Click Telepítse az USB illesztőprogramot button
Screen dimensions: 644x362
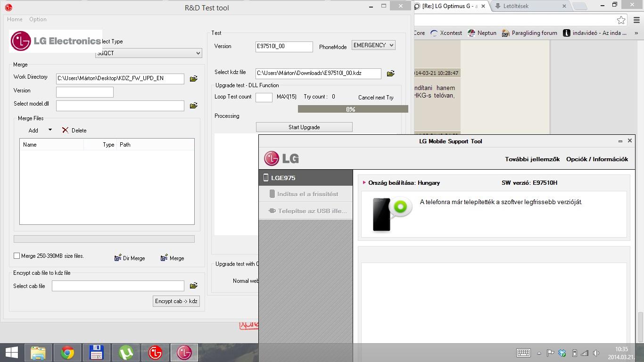pyautogui.click(x=305, y=211)
